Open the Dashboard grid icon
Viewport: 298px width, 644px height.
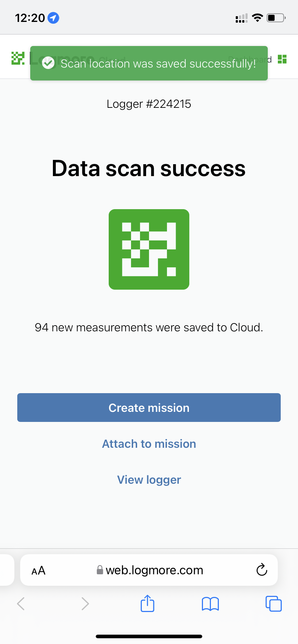point(282,59)
